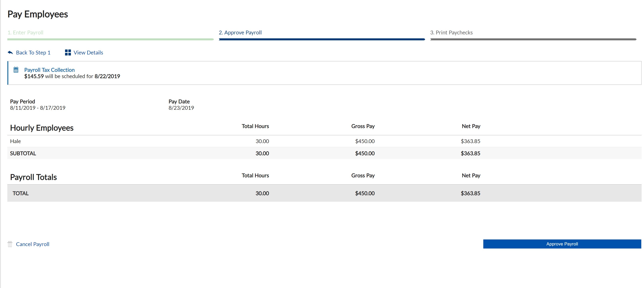Click the back arrow icon
Viewport: 644px width, 288px height.
pos(10,53)
